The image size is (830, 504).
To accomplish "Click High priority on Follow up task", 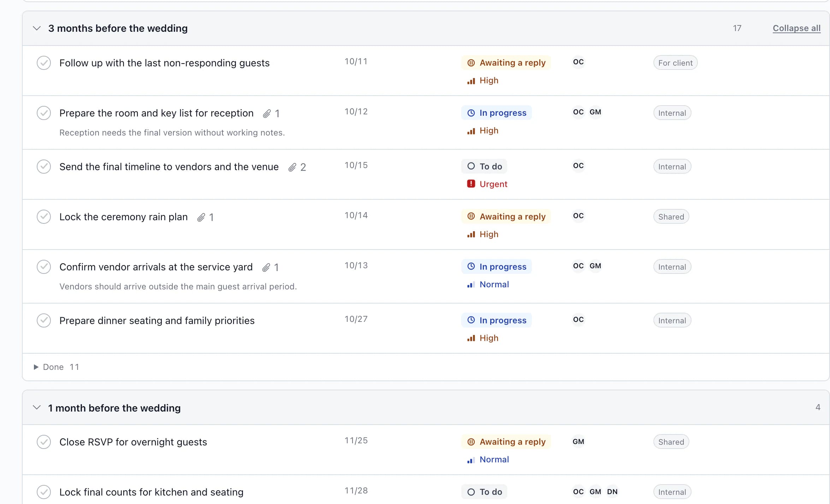I will coord(482,80).
